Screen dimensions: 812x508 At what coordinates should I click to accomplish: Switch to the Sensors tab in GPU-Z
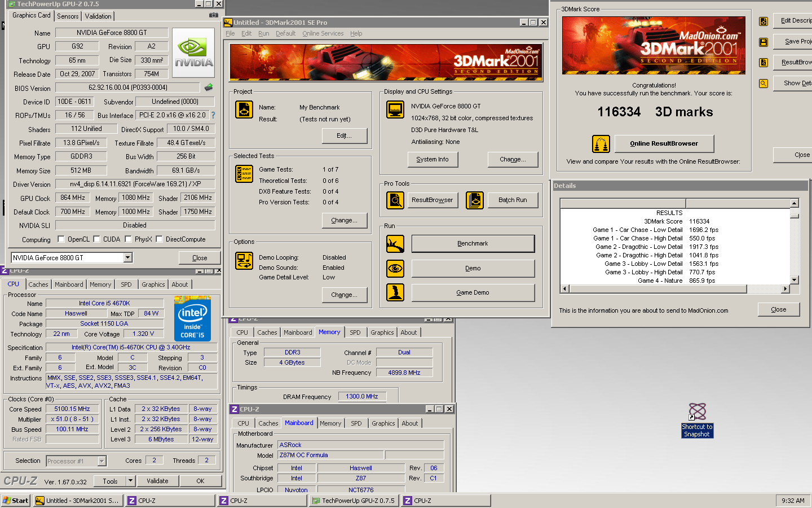click(x=68, y=16)
